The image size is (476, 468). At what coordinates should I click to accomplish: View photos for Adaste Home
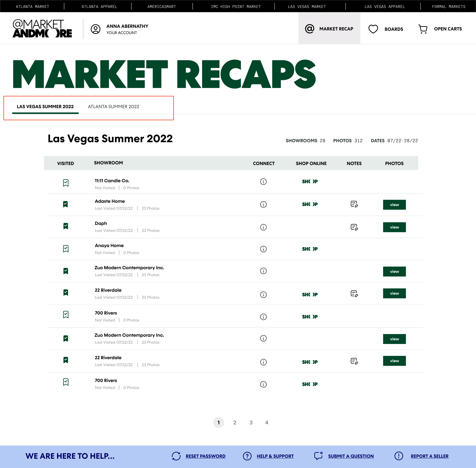click(x=394, y=205)
